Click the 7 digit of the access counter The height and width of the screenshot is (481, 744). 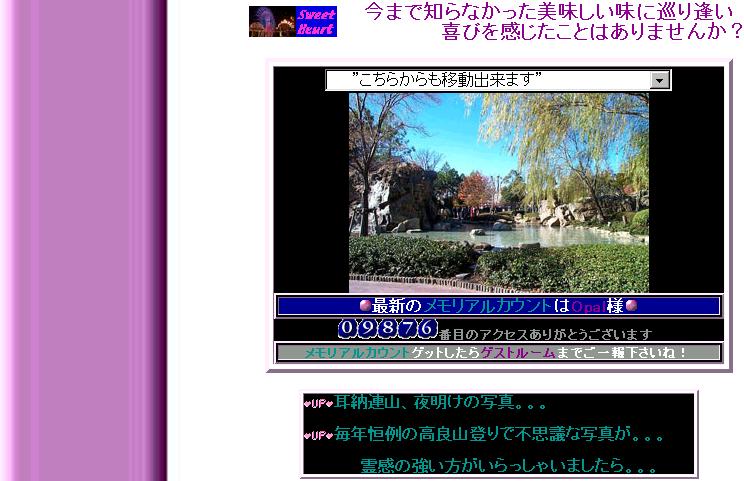point(407,328)
